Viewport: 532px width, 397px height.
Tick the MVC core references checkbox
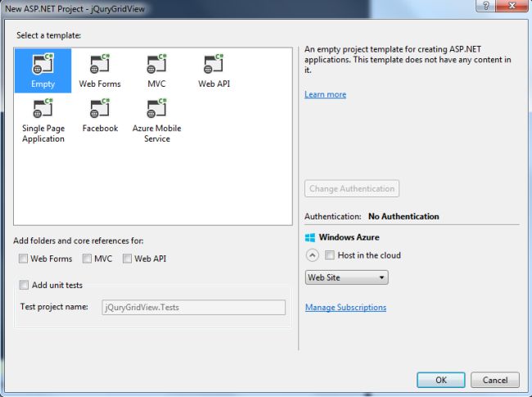87,259
